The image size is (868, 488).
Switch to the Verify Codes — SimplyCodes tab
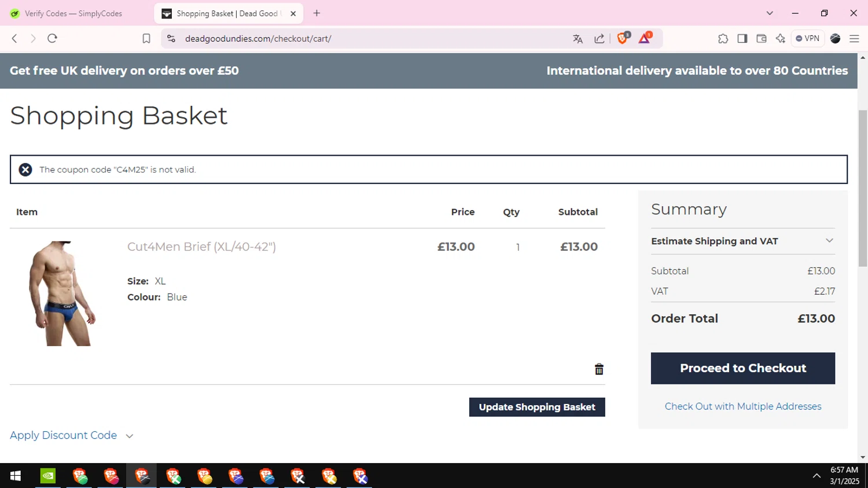pyautogui.click(x=73, y=13)
